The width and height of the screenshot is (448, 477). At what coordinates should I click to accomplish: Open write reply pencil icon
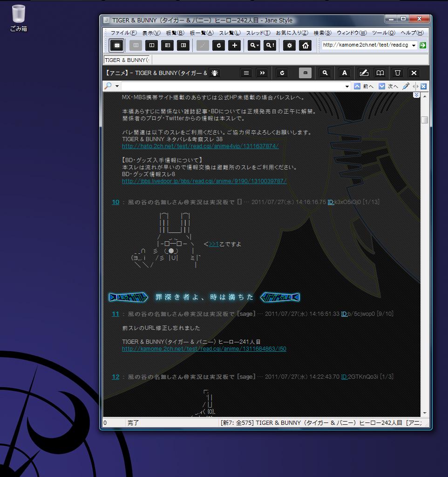tap(364, 73)
